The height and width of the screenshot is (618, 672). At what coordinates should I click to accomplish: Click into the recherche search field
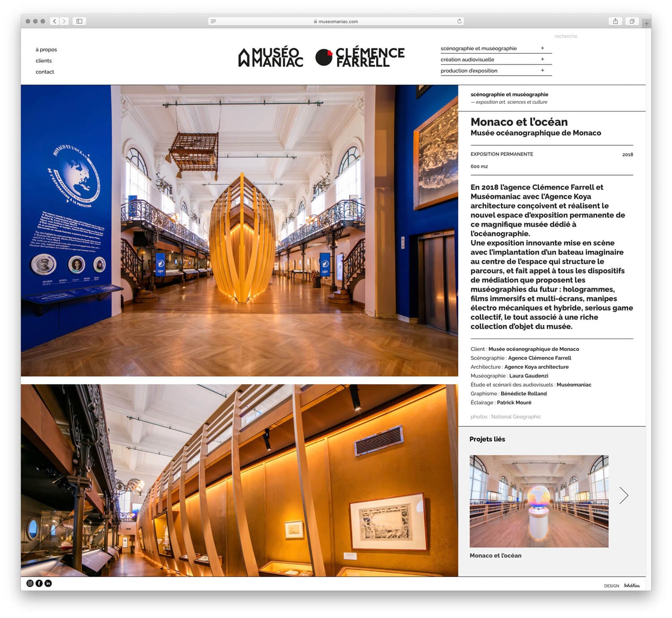565,36
